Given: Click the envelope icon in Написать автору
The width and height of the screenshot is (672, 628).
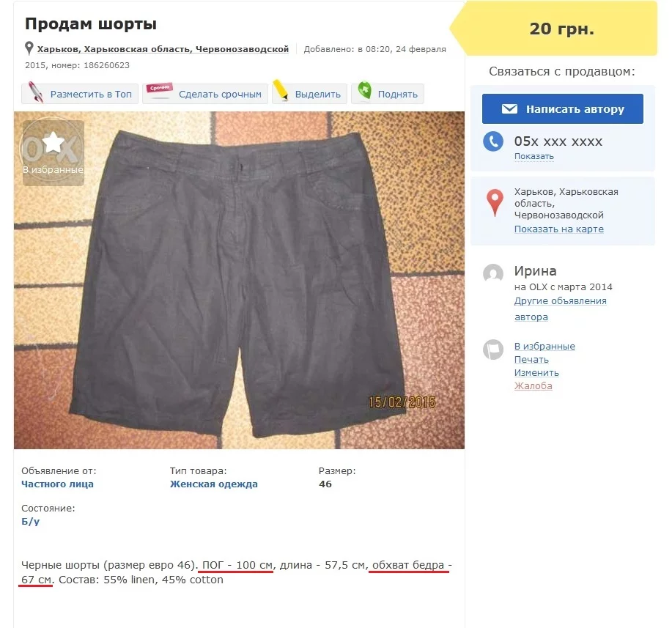Looking at the screenshot, I should [x=509, y=109].
